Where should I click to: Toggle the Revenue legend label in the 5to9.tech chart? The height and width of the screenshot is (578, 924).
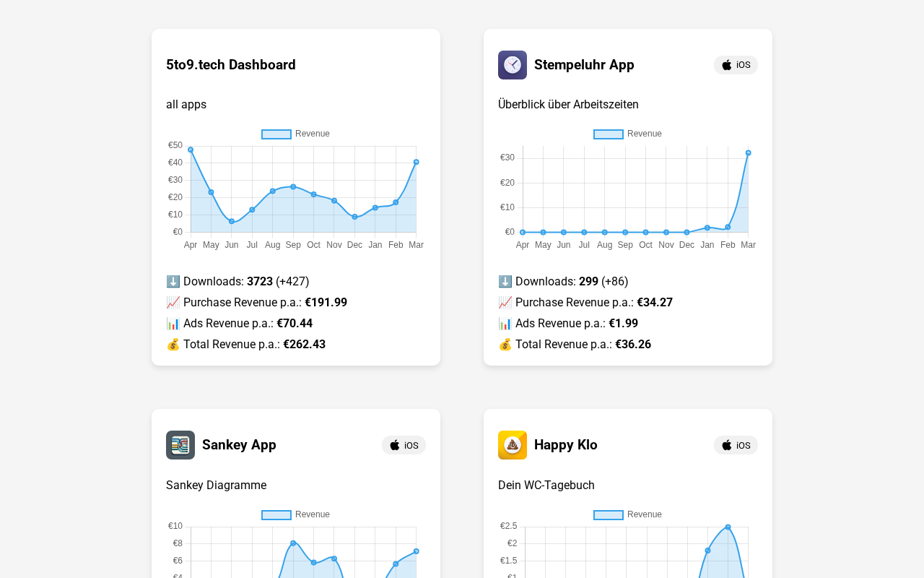[x=312, y=134]
